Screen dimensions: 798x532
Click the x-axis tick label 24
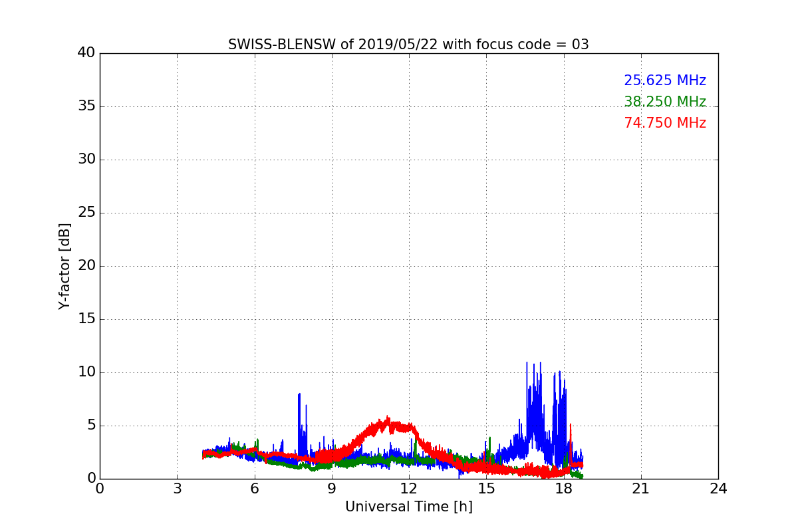coord(718,488)
